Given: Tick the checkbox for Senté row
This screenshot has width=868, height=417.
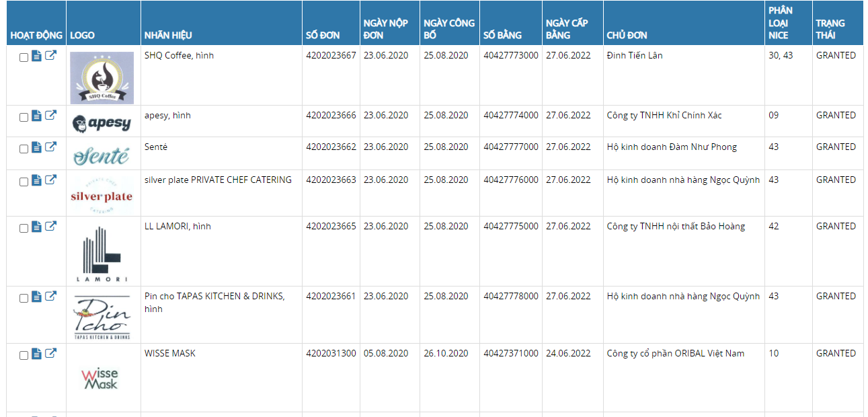Looking at the screenshot, I should coord(24,149).
